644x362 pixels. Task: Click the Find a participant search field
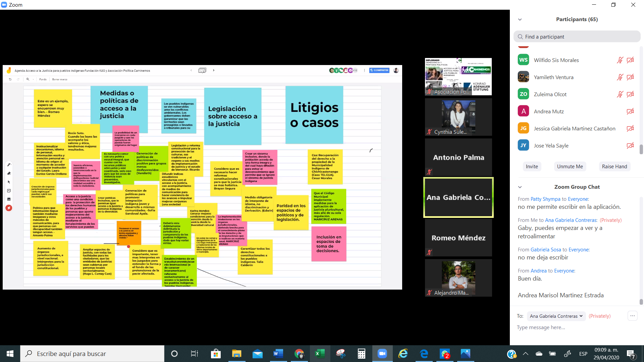577,37
